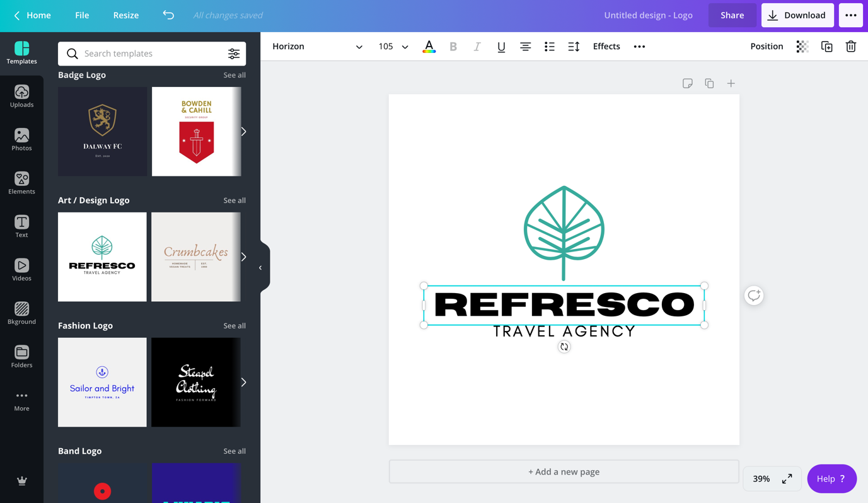Select the Steapel Clothing template
The width and height of the screenshot is (868, 503).
point(196,383)
